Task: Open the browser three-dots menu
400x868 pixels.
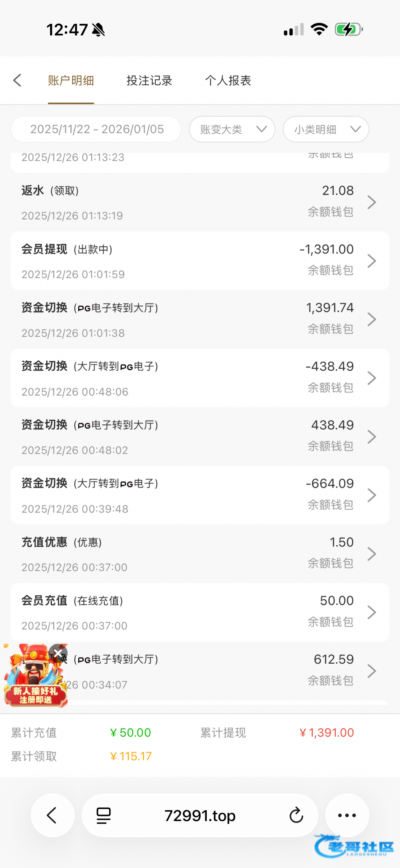Action: [347, 816]
